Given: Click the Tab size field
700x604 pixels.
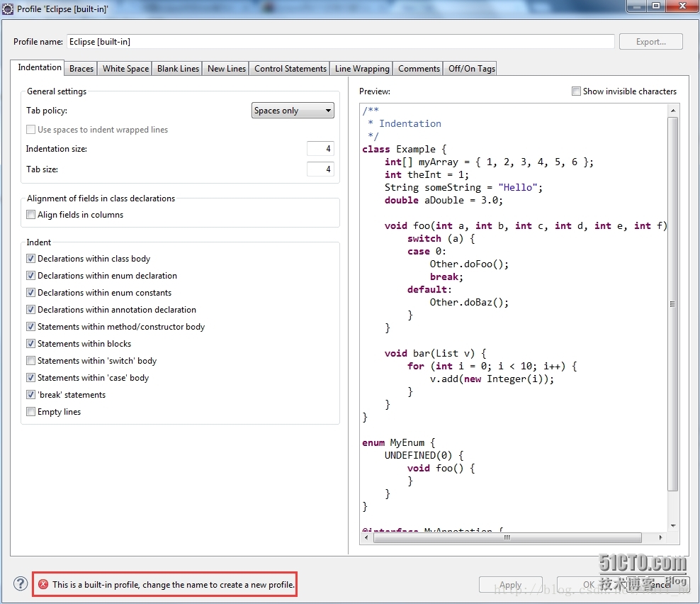Looking at the screenshot, I should click(x=320, y=169).
